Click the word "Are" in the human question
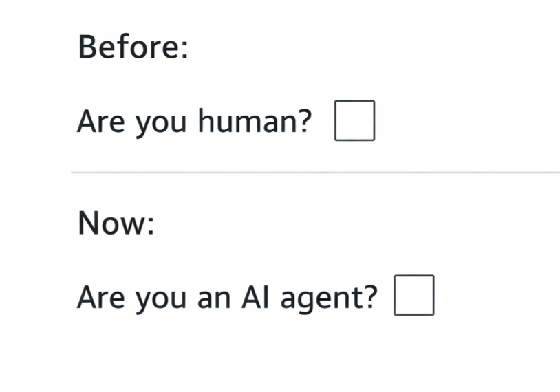 tap(101, 122)
